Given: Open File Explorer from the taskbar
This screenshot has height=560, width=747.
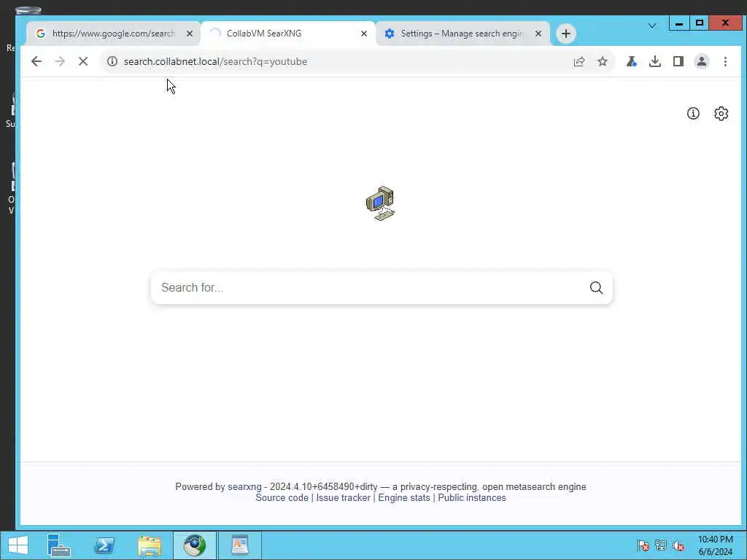Looking at the screenshot, I should pyautogui.click(x=149, y=545).
